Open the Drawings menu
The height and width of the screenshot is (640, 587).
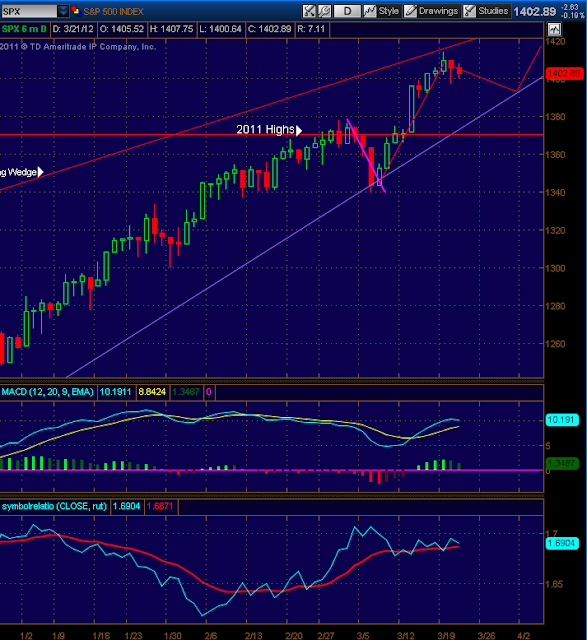[x=431, y=11]
